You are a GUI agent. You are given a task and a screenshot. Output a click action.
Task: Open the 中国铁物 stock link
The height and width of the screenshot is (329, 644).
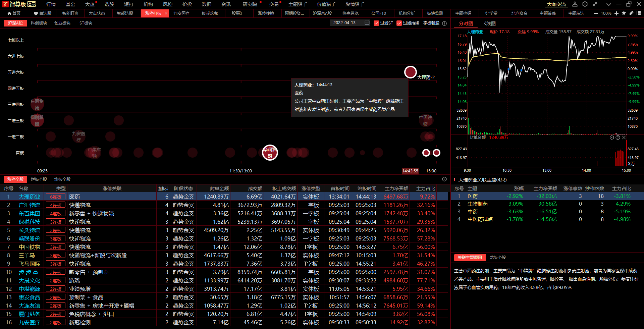click(30, 247)
